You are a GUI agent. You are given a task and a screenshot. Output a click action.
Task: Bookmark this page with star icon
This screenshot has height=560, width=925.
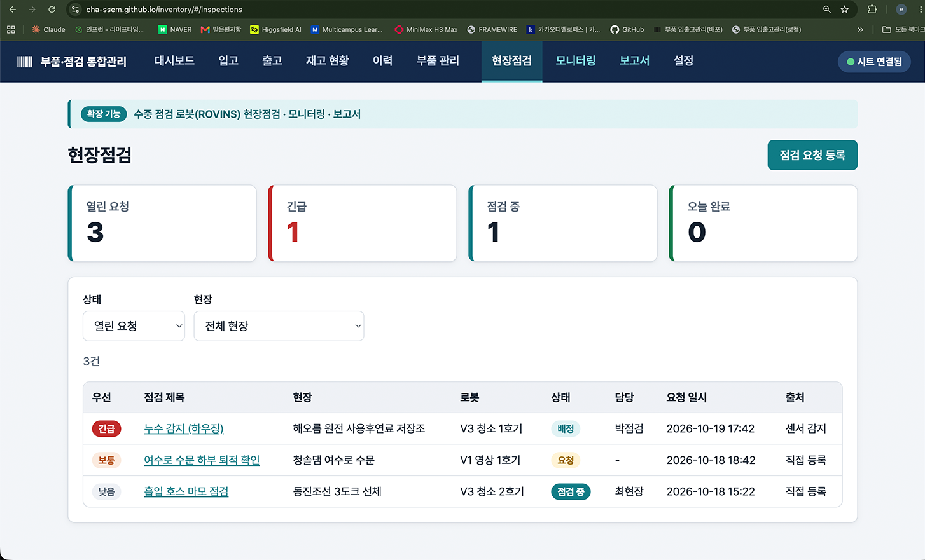tap(845, 10)
